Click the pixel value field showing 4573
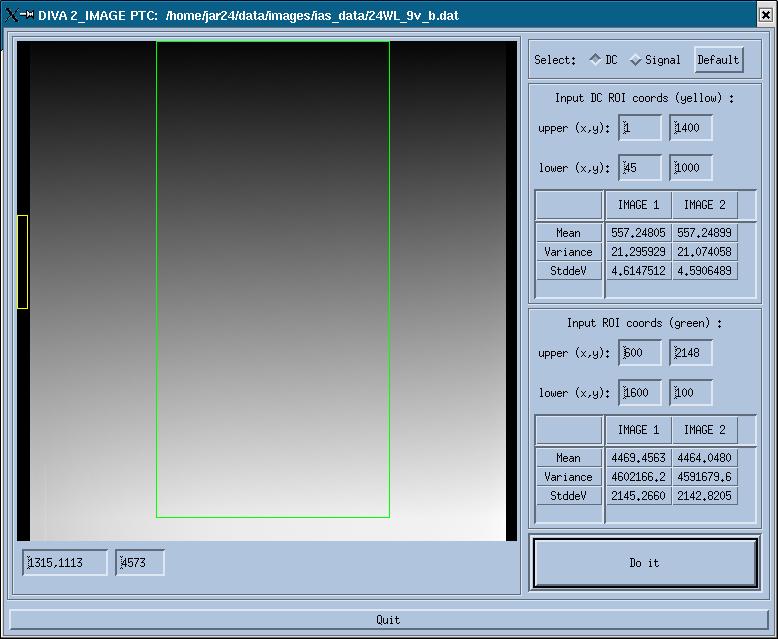This screenshot has height=639, width=778. point(140,563)
